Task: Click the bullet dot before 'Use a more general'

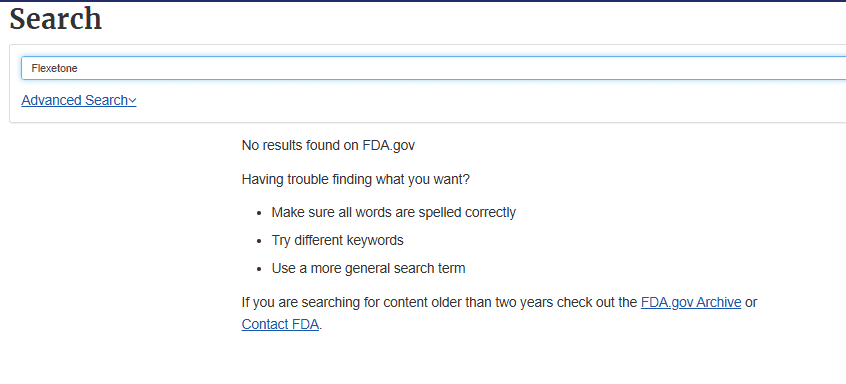Action: [x=260, y=269]
